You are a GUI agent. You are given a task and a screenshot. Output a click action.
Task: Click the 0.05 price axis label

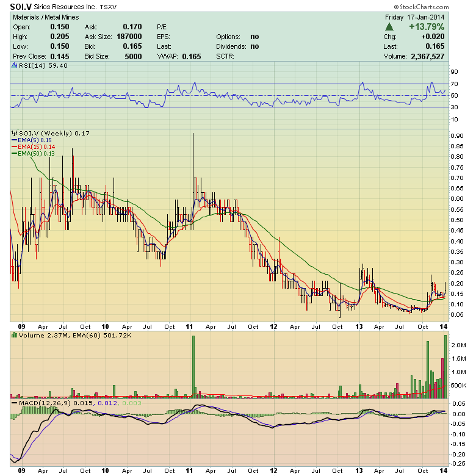click(x=457, y=315)
